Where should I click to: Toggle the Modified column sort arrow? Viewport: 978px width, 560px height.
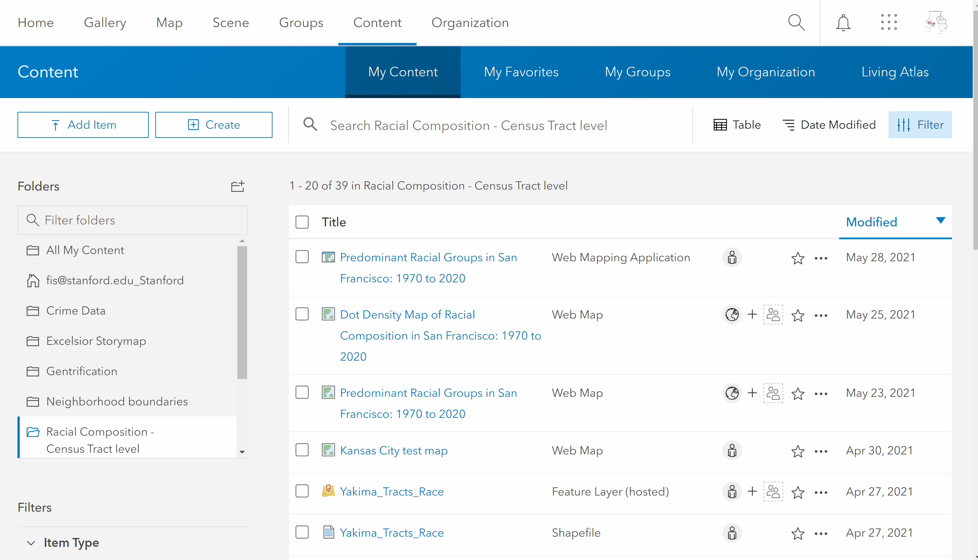click(x=940, y=220)
